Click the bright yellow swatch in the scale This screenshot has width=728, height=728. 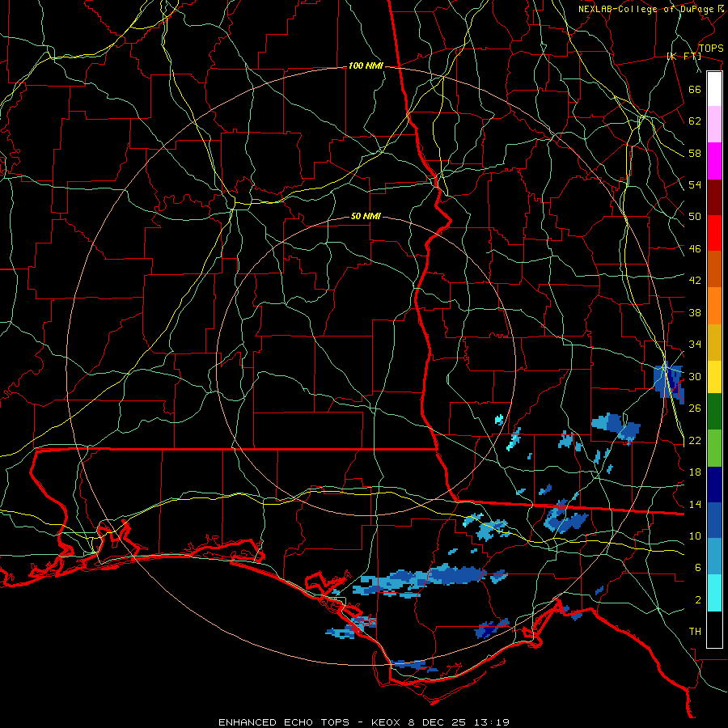point(714,377)
